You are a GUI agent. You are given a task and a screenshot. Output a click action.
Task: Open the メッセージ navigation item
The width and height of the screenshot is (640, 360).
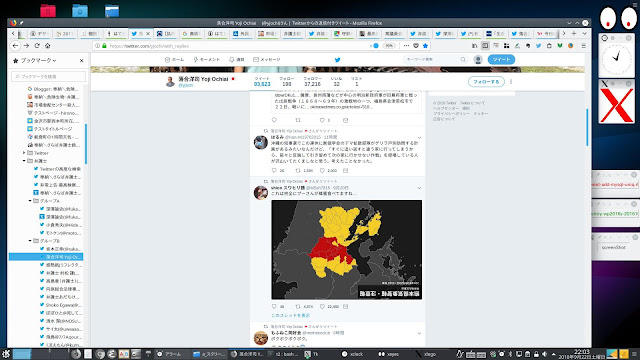(267, 60)
